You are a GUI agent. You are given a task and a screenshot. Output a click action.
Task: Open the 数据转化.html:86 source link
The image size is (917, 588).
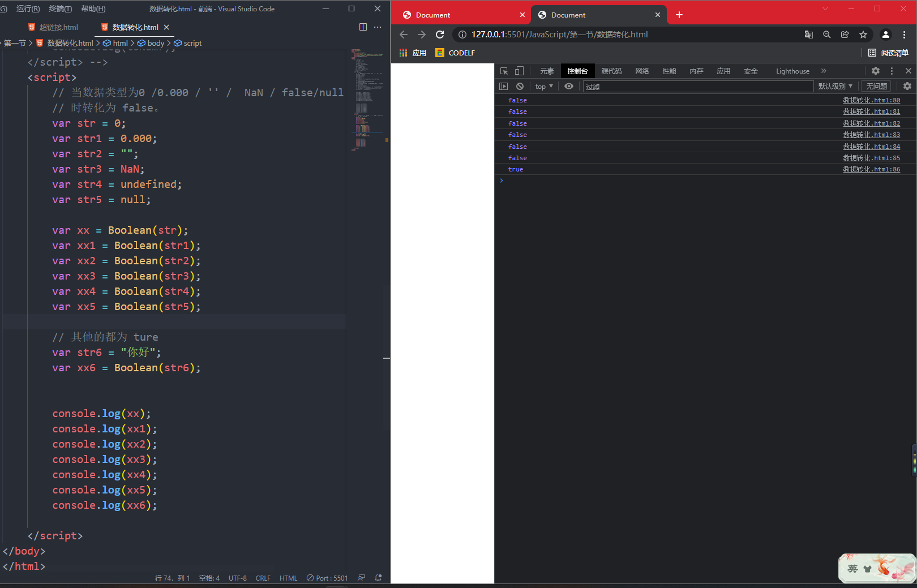pyautogui.click(x=871, y=169)
